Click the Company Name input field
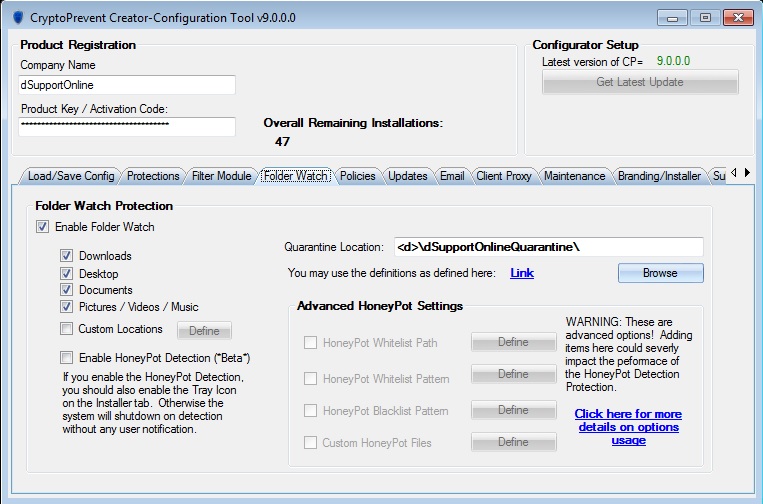The image size is (763, 504). coord(127,85)
